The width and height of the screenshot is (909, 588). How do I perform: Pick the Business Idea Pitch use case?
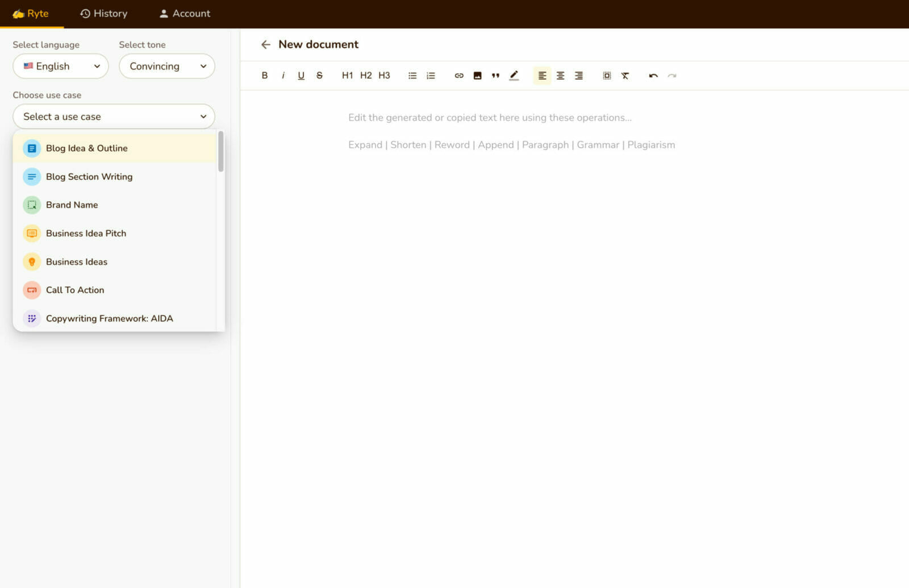click(115, 233)
